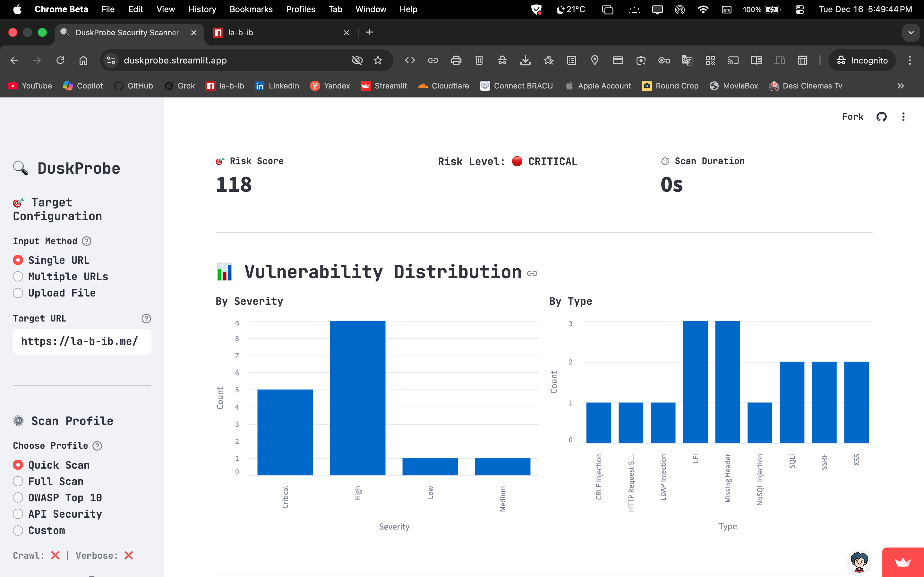Image resolution: width=924 pixels, height=577 pixels.
Task: Open the Bookmarks menu in the menu bar
Action: point(251,9)
